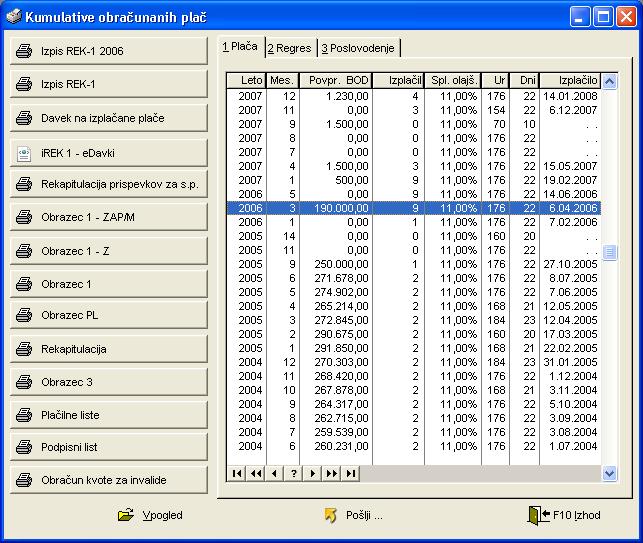Screen dimensions: 643x543
Task: Print Izpis REK-1 2006 report
Action: pyautogui.click(x=108, y=51)
